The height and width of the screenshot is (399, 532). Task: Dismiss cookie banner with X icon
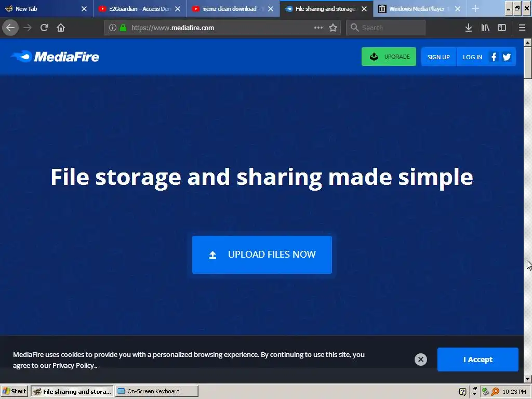click(x=421, y=360)
